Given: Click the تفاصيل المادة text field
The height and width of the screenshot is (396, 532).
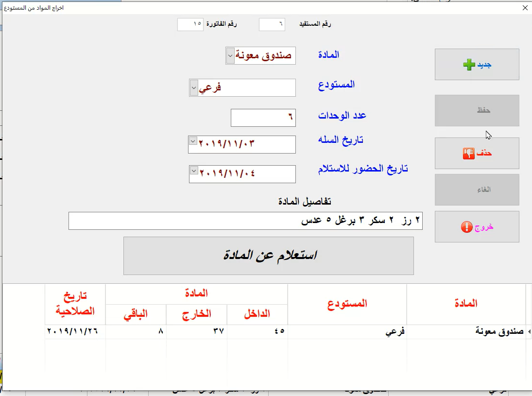Looking at the screenshot, I should (x=246, y=221).
